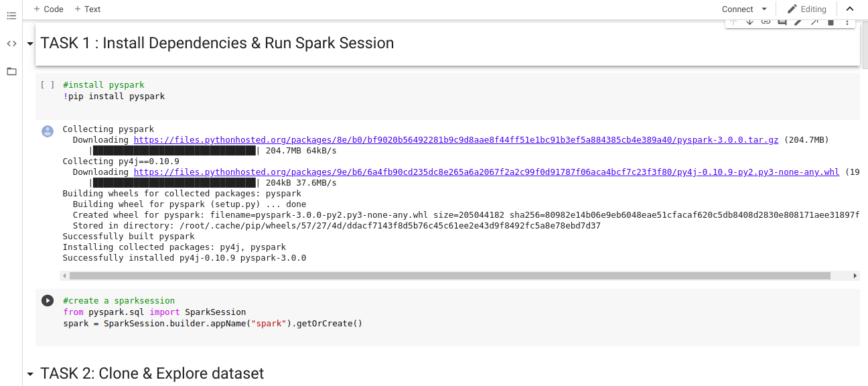Run the create sparksession cell
The width and height of the screenshot is (868, 386).
48,301
